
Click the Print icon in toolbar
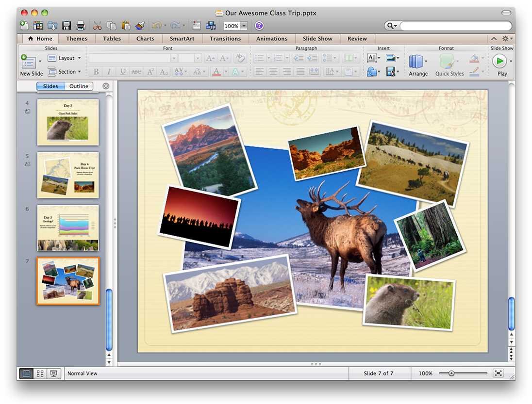point(81,26)
